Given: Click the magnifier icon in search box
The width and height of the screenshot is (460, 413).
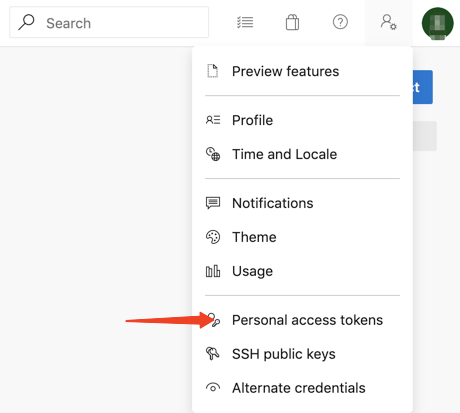Looking at the screenshot, I should pyautogui.click(x=26, y=22).
